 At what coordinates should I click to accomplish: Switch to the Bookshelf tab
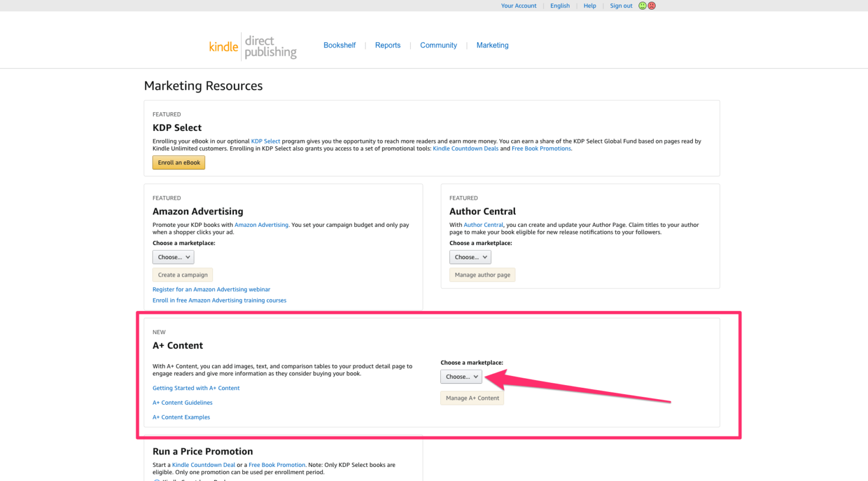coord(340,45)
